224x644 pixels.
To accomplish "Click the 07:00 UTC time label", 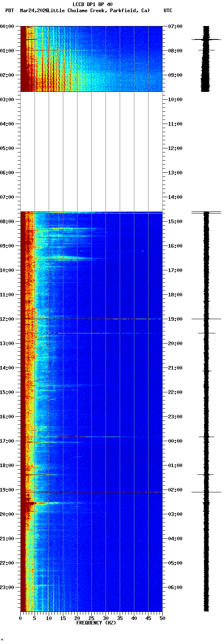I will point(175,26).
